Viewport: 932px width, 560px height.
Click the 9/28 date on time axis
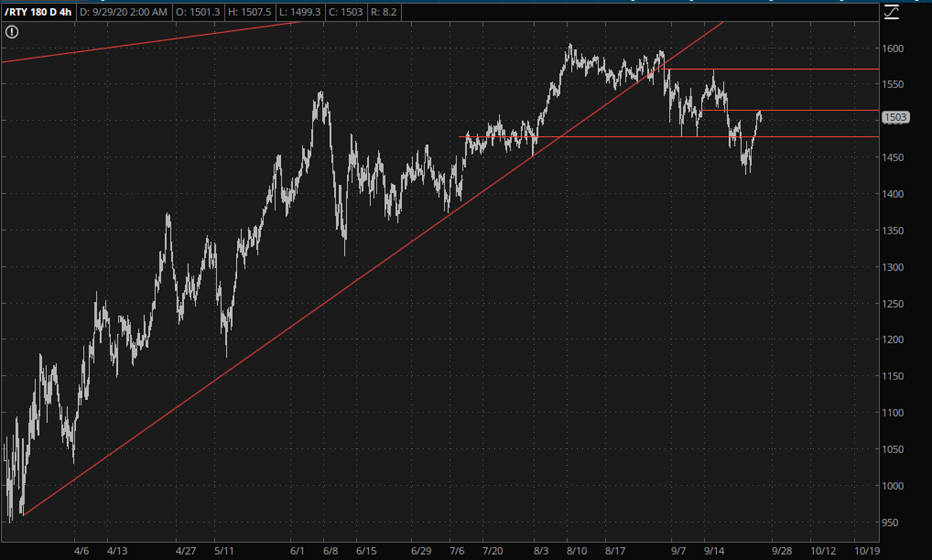pos(782,551)
